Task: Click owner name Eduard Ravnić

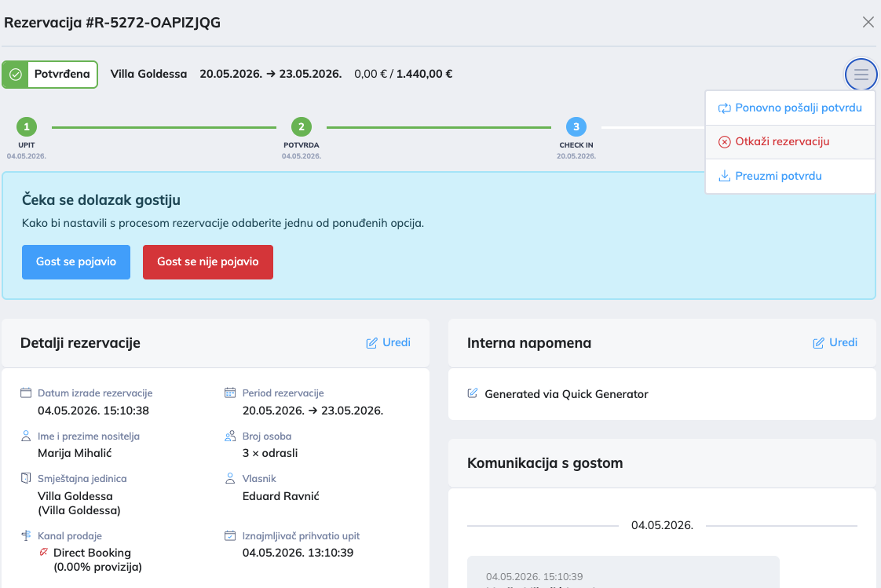Action: [x=281, y=496]
